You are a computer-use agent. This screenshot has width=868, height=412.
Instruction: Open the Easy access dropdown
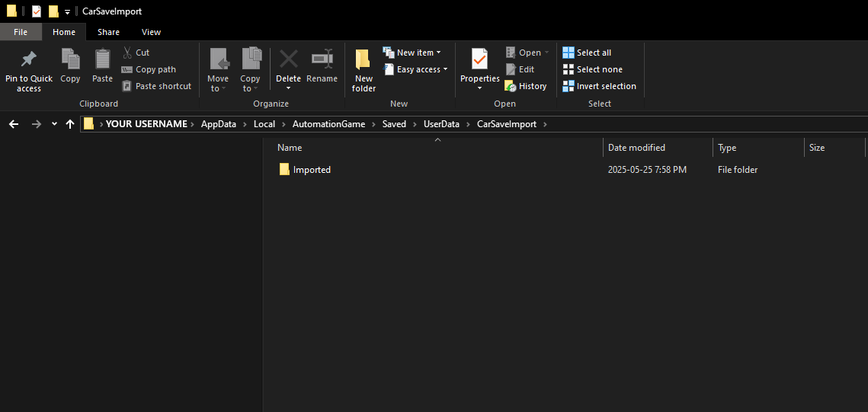[x=415, y=69]
